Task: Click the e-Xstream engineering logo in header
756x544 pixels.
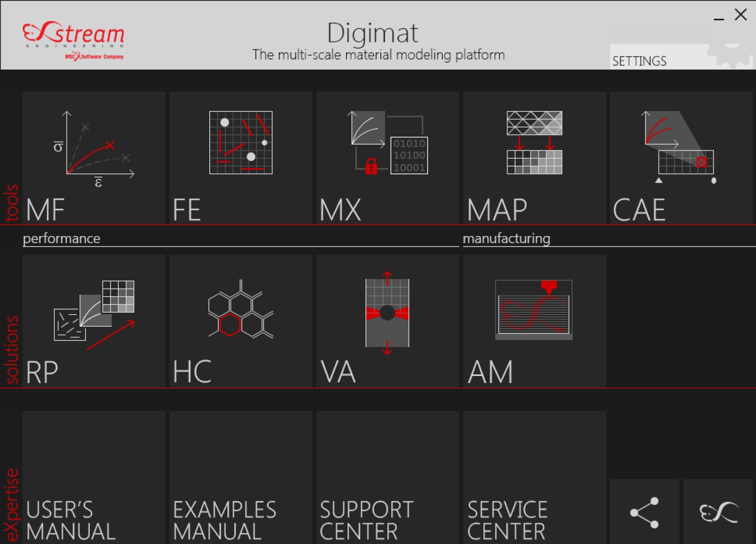Action: click(74, 40)
